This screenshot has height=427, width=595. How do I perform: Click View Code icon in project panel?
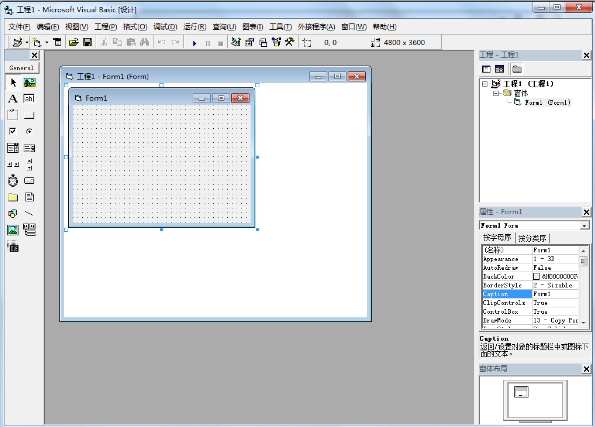tap(486, 69)
